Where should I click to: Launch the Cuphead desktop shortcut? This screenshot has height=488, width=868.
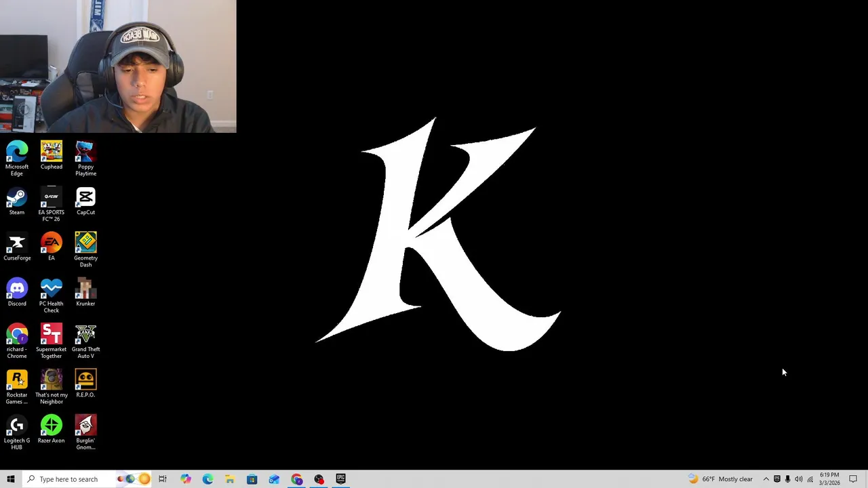(x=52, y=155)
